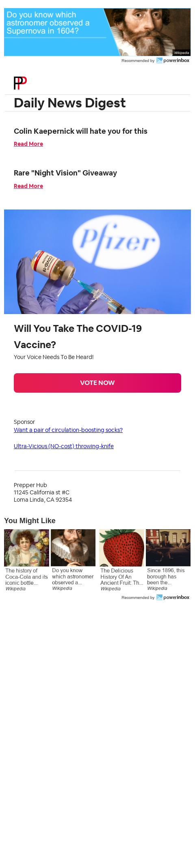Viewport: 195px width, 868px height.
Task: Click the astronomer portrait thumbnail
Action: point(73,548)
